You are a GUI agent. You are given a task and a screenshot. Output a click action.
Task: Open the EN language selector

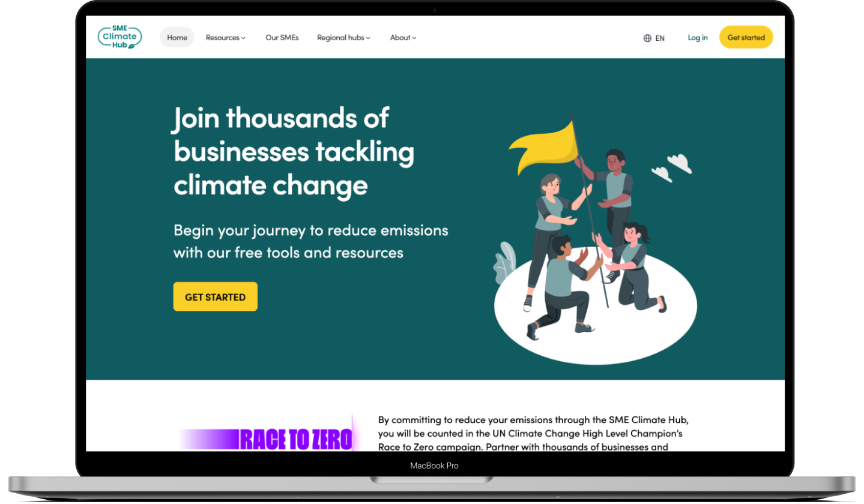pos(654,38)
